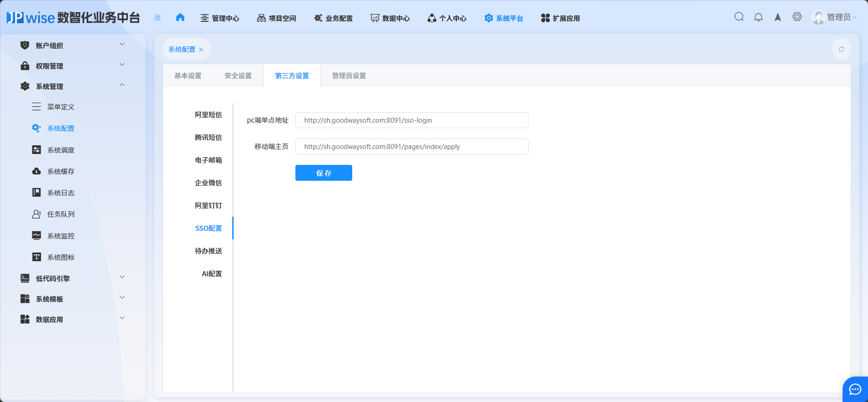Collapse the 系统管理 chevron
Viewport: 868px width, 402px height.
122,85
